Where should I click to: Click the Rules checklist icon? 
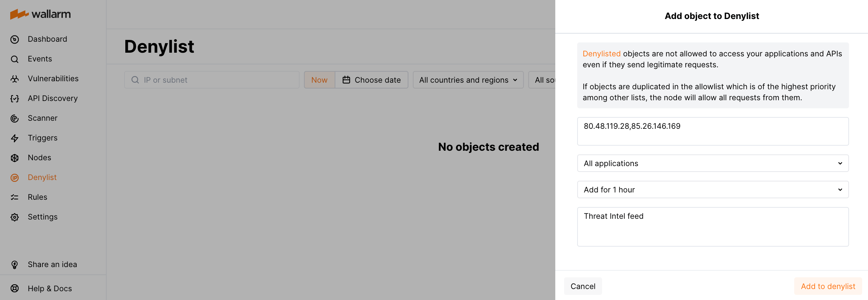point(15,198)
